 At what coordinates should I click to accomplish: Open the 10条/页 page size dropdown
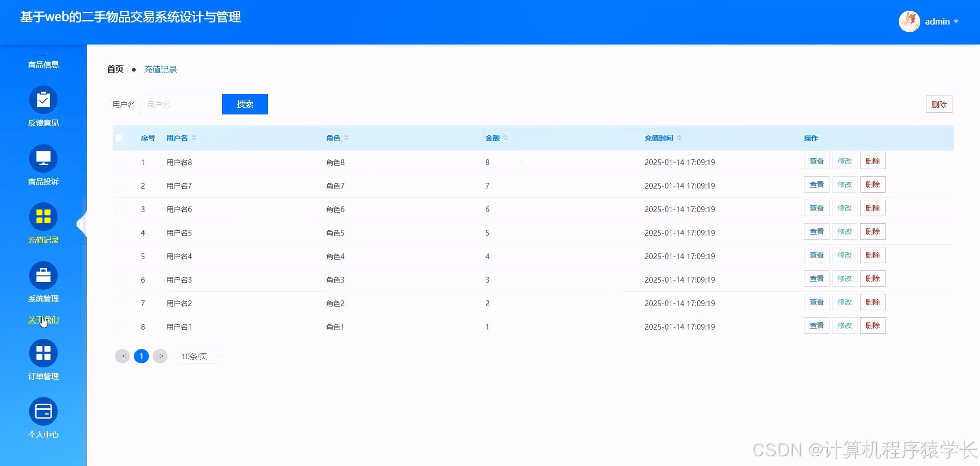tap(199, 357)
